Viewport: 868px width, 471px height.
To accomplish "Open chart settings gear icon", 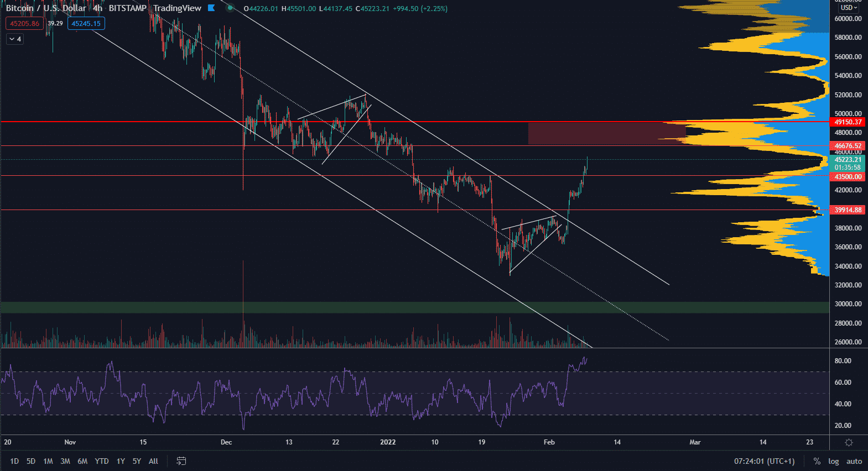I will pyautogui.click(x=849, y=442).
